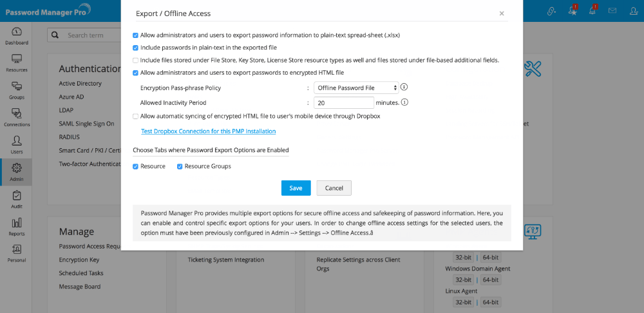Download Linux Agent 64-bit

point(490,302)
